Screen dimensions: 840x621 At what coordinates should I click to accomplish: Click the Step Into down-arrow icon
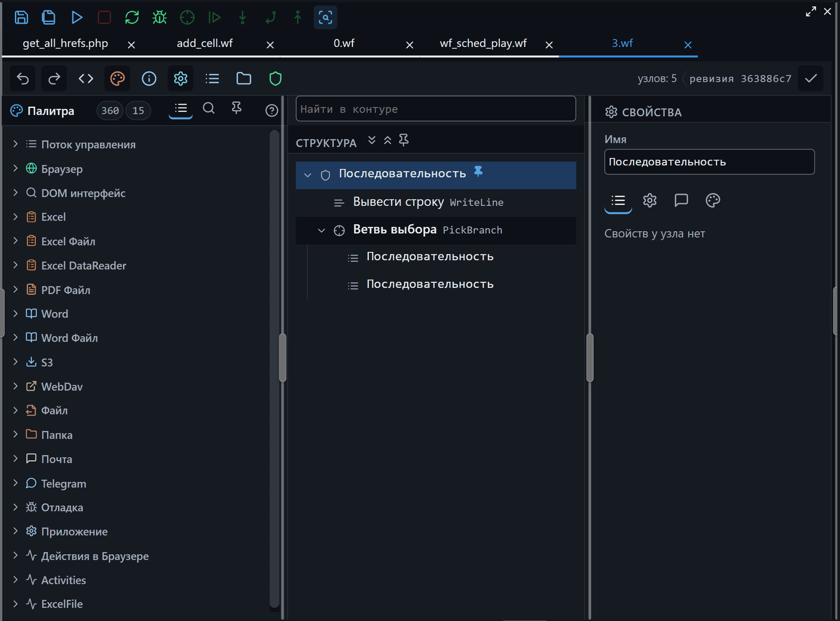[x=243, y=17]
